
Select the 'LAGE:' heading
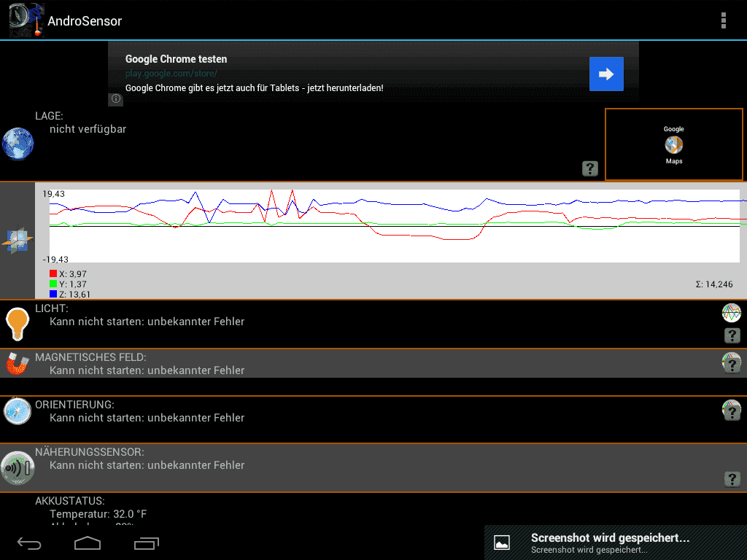coord(49,116)
